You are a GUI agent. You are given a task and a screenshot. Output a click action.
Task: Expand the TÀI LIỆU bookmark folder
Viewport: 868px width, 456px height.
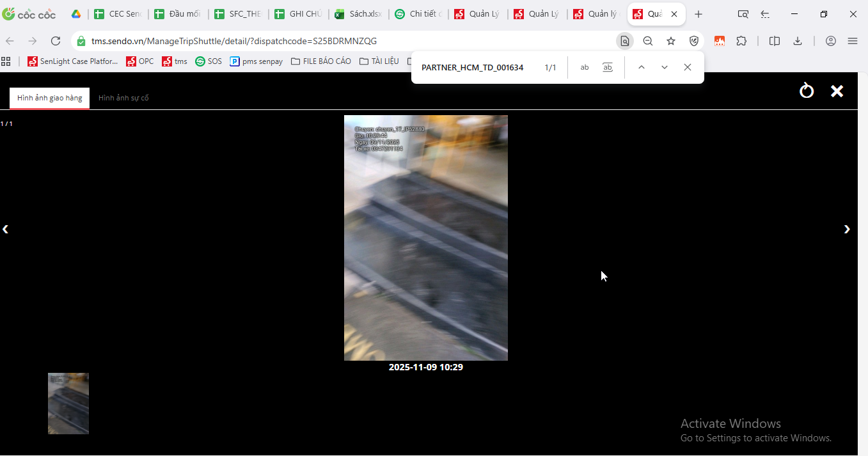[x=379, y=61]
